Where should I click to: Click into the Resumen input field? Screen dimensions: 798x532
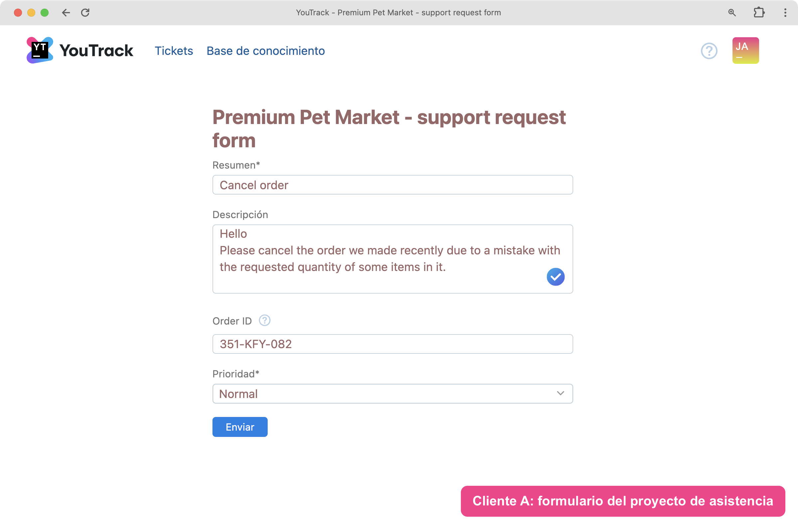392,185
